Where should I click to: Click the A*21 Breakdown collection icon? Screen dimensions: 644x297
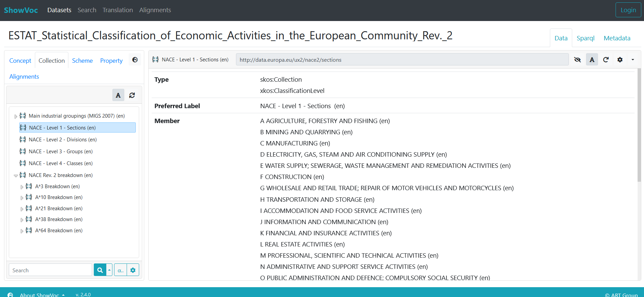tap(29, 208)
